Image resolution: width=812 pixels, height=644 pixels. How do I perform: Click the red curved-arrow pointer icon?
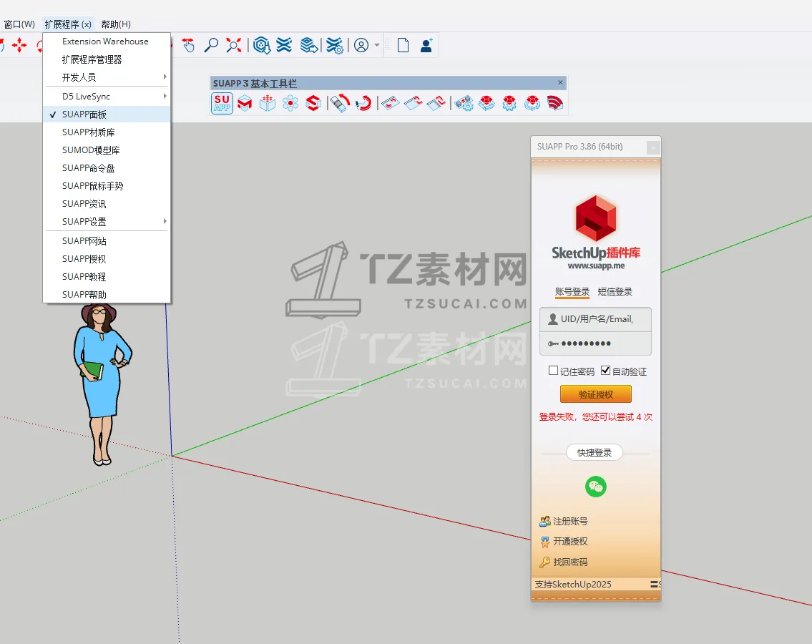coord(363,103)
